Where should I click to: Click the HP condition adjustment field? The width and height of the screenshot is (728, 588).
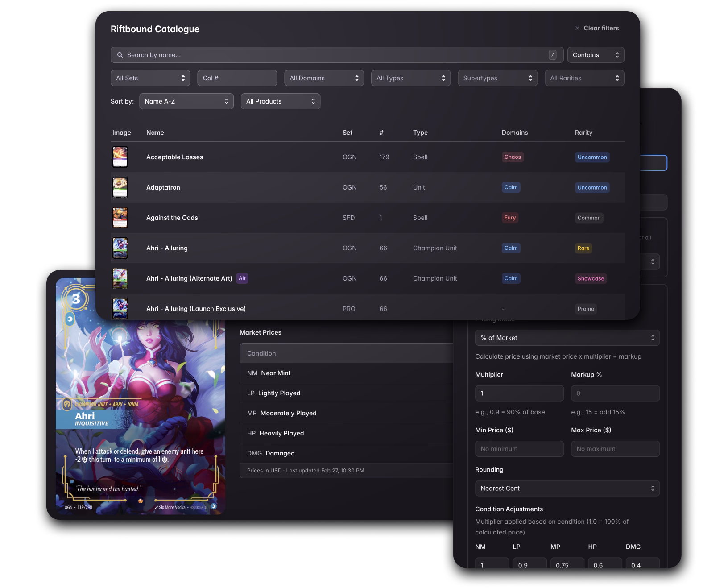tap(605, 563)
